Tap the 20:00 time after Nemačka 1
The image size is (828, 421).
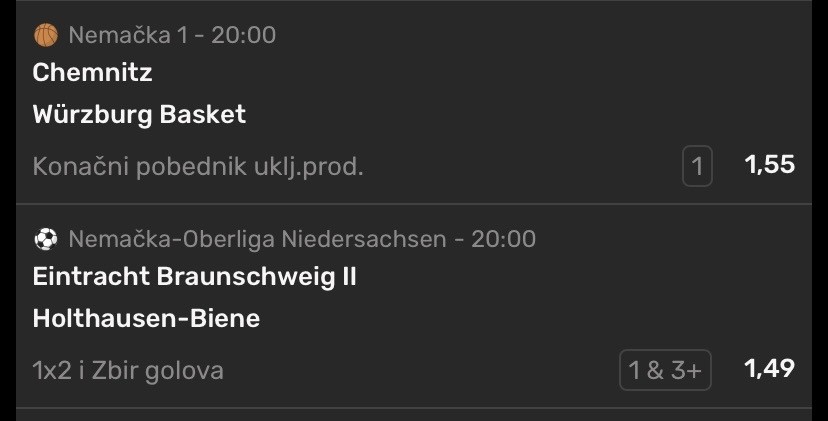[243, 35]
